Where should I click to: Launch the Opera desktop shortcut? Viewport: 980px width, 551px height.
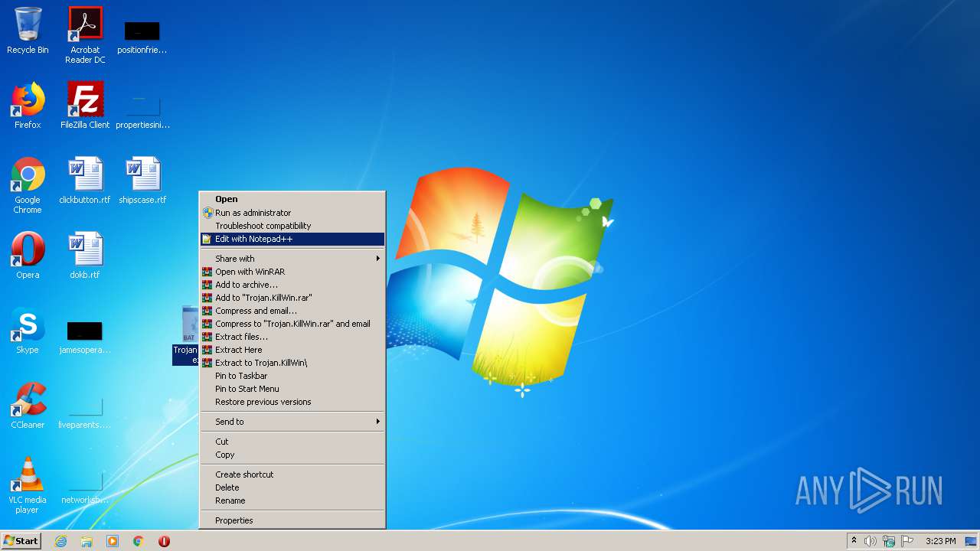tap(28, 256)
